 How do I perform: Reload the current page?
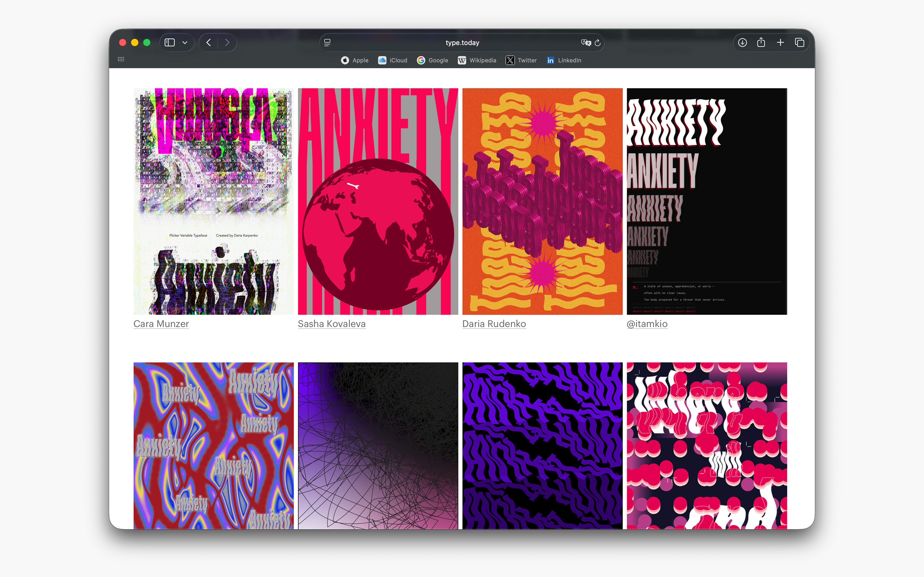click(598, 43)
